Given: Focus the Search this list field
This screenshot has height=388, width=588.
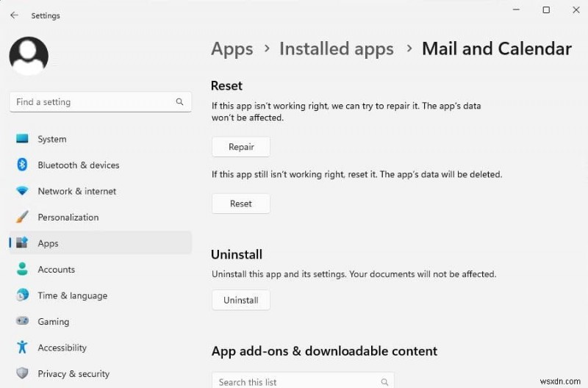Looking at the screenshot, I should [303, 381].
